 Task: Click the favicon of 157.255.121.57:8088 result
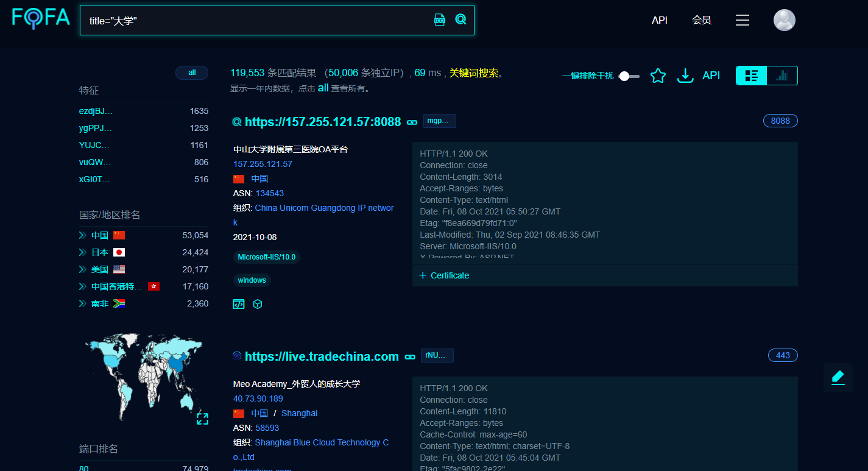point(238,122)
